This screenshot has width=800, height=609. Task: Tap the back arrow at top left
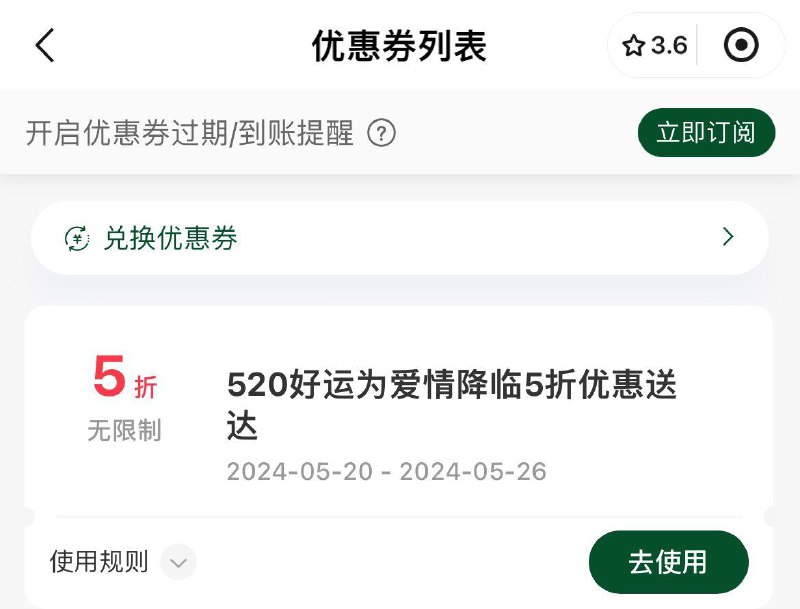point(45,45)
